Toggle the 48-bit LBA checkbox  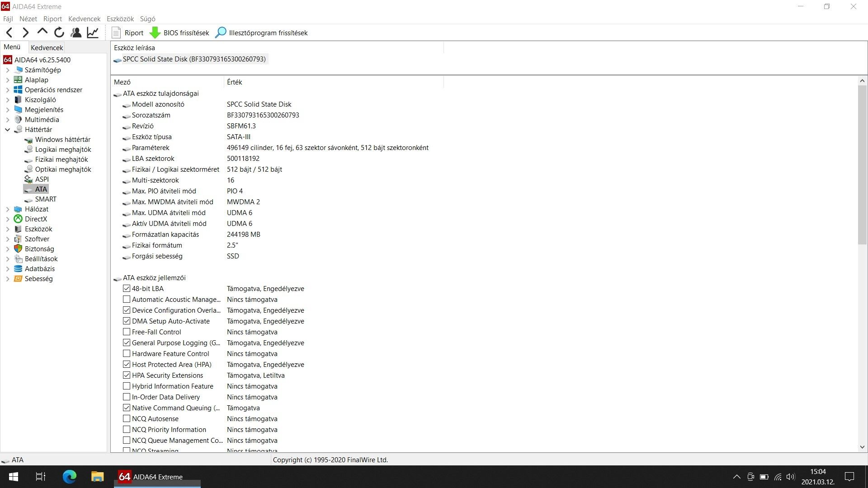point(127,289)
